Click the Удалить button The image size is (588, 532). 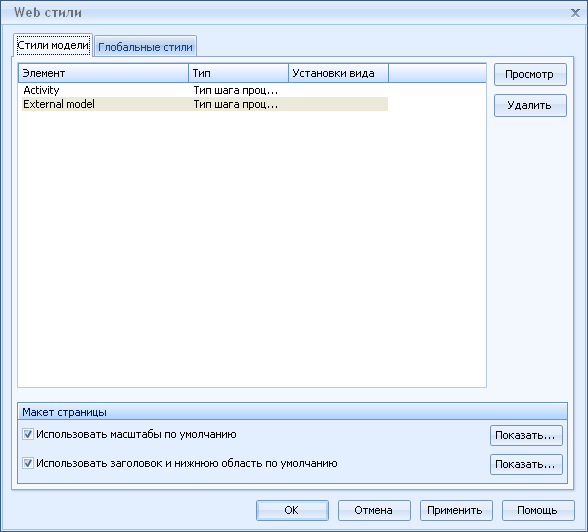530,105
